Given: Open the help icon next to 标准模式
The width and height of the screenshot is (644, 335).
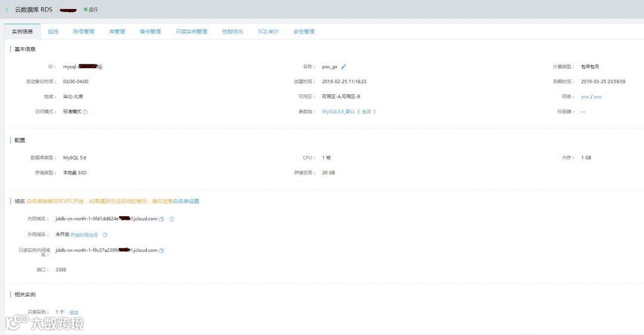Looking at the screenshot, I should tap(85, 112).
